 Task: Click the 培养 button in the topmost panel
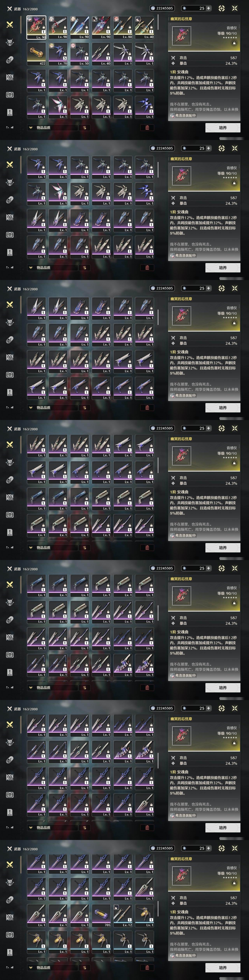223,128
